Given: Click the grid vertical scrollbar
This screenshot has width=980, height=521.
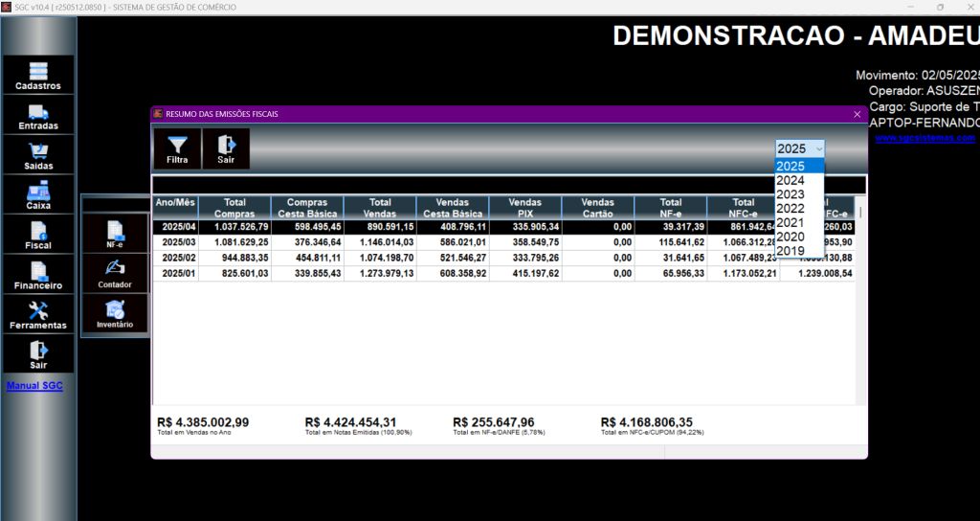Looking at the screenshot, I should pyautogui.click(x=860, y=300).
